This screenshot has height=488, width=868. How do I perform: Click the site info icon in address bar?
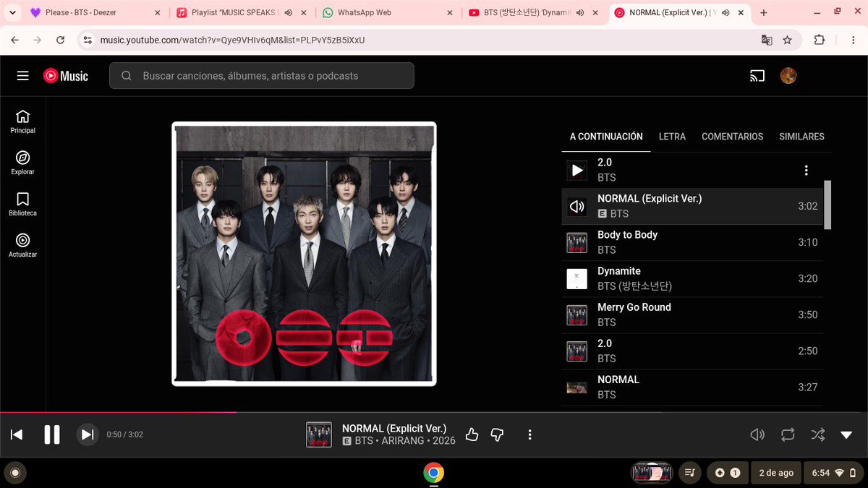click(x=88, y=40)
